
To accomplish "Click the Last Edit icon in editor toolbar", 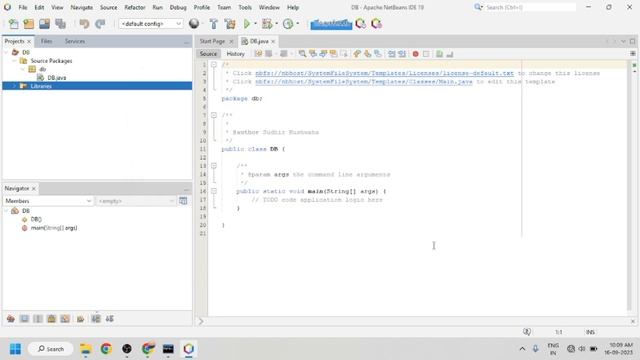I will click(258, 54).
